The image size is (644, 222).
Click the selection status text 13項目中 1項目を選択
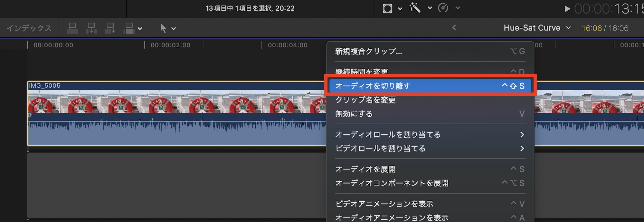239,8
